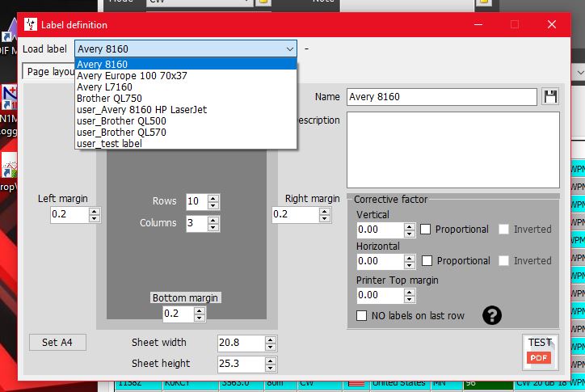Viewport: 585px width, 392px height.
Task: Click the Bottom margin value field
Action: pos(179,314)
